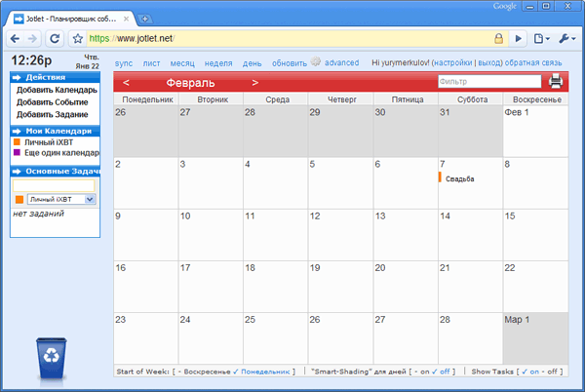Click обновить to refresh calendar
This screenshot has width=585, height=392.
(x=290, y=63)
